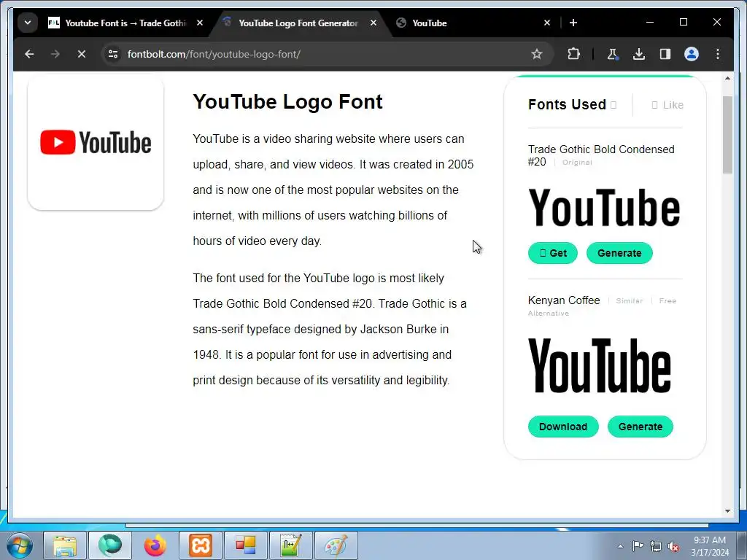Bookmark this page with the star
This screenshot has width=747, height=560.
[x=537, y=54]
